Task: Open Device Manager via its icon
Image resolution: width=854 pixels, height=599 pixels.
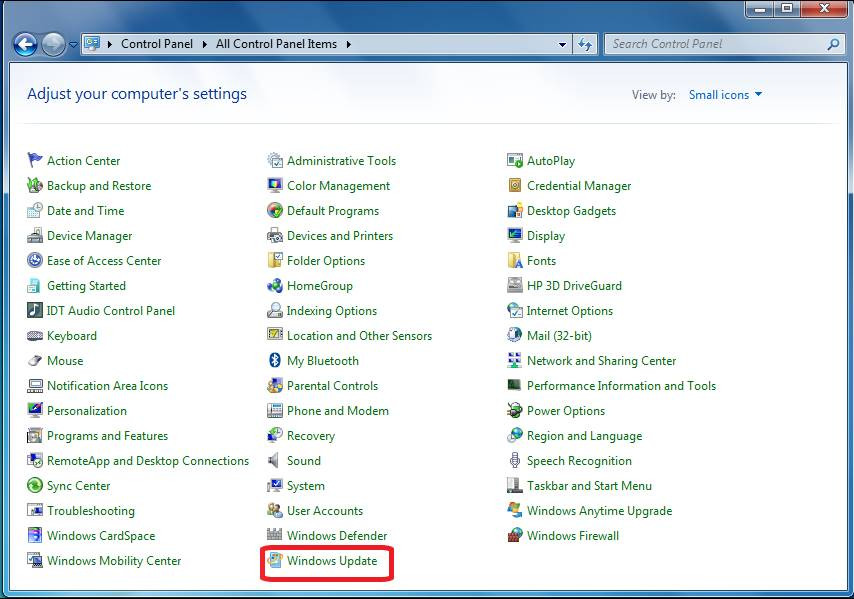Action: (35, 235)
